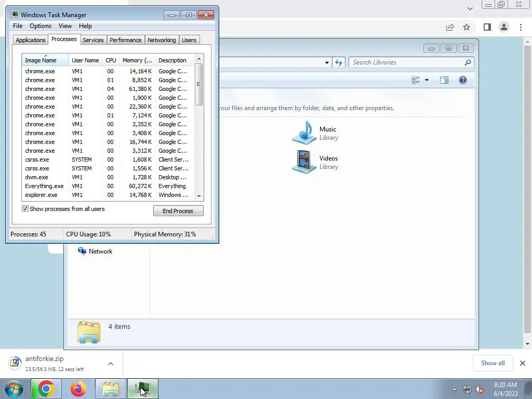Open the Chrome tab search chevron
532x399 pixels.
(x=470, y=8)
